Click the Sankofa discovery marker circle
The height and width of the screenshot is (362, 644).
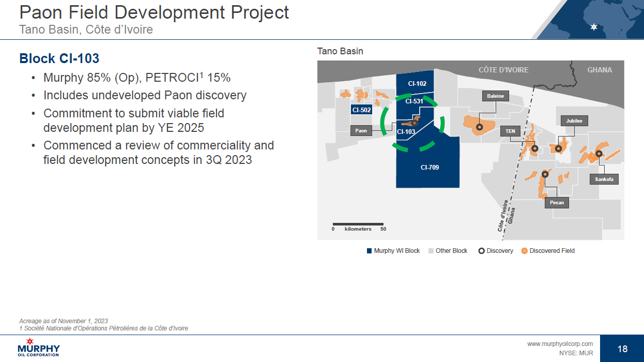click(599, 154)
